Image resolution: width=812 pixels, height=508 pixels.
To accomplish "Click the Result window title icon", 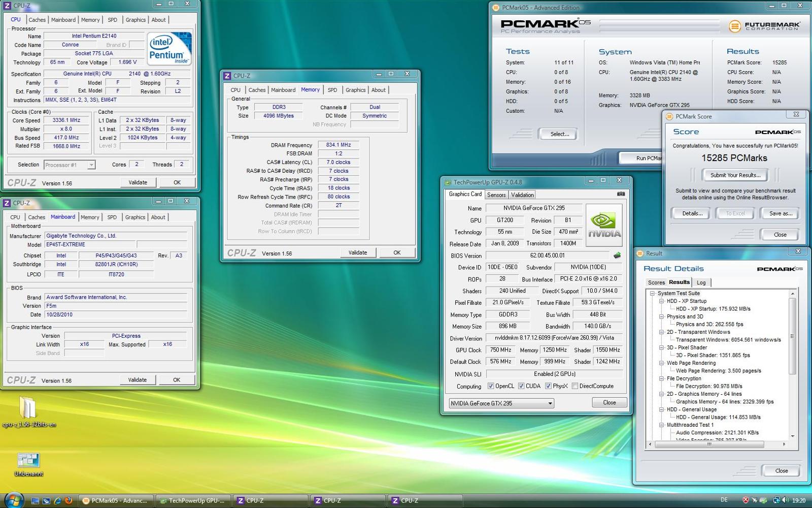I will [640, 253].
